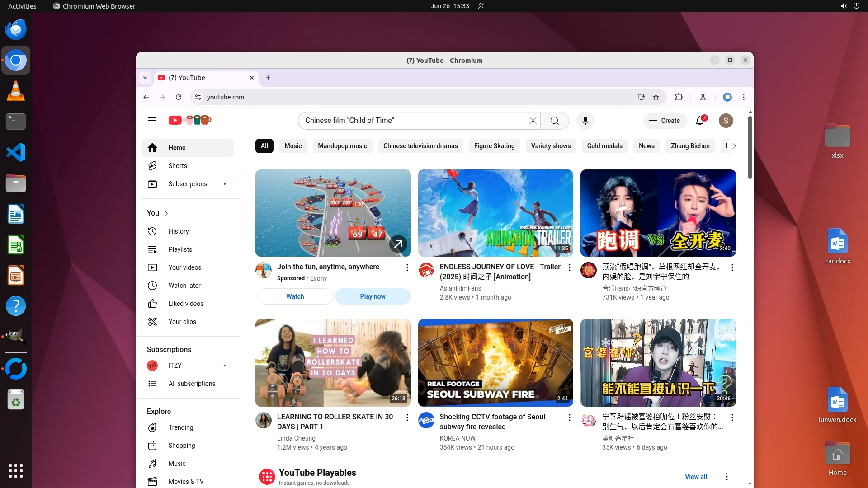
Task: Click the page vertical scrollbar
Action: tap(750, 148)
